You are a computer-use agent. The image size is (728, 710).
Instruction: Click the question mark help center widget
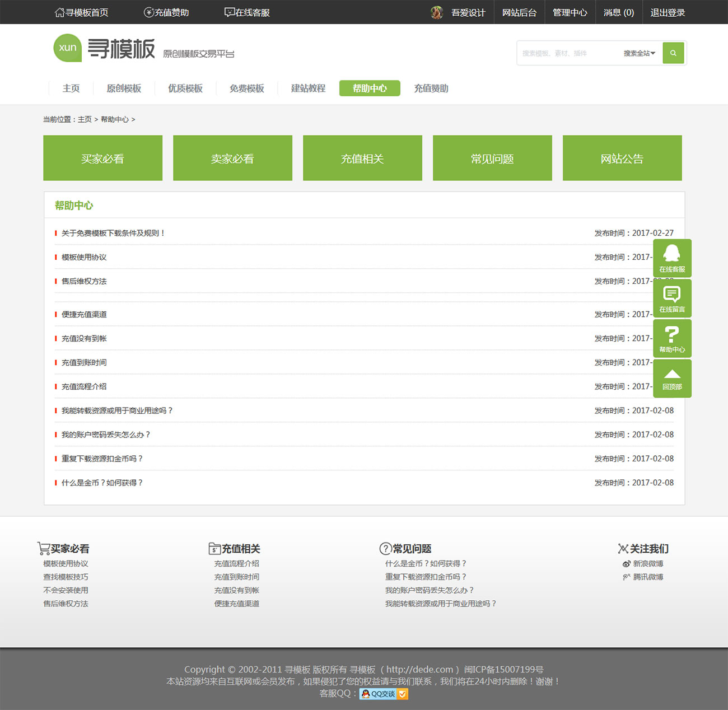672,338
